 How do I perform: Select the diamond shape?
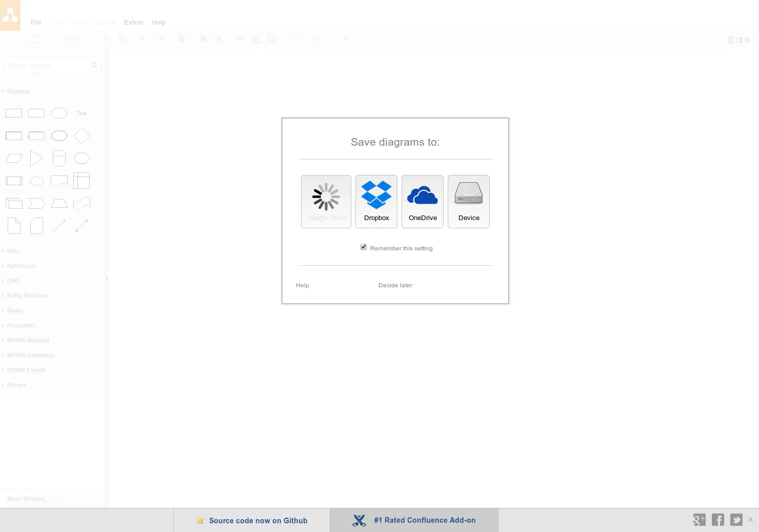[x=82, y=136]
